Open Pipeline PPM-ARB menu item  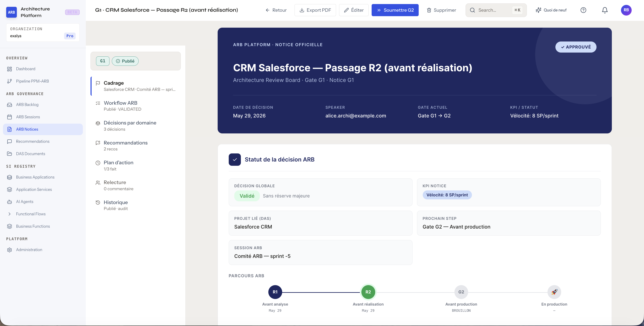coord(43,81)
